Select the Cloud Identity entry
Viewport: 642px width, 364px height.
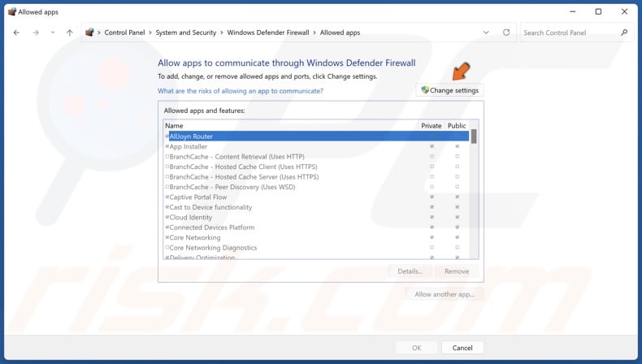pos(316,217)
